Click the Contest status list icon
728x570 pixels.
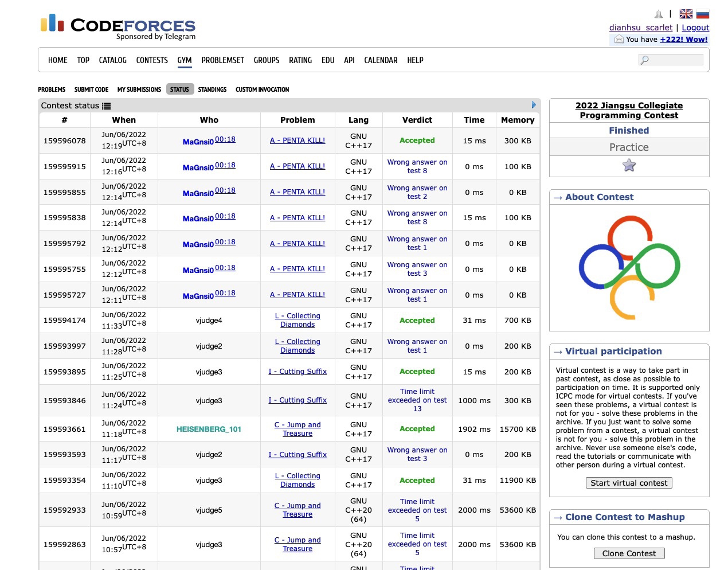(x=107, y=106)
